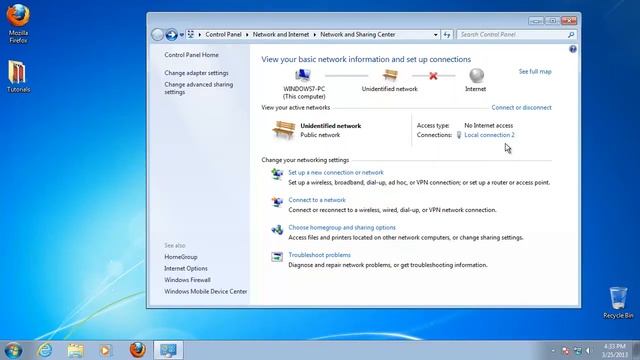
Task: Click the search magnifier icon
Action: coord(571,35)
